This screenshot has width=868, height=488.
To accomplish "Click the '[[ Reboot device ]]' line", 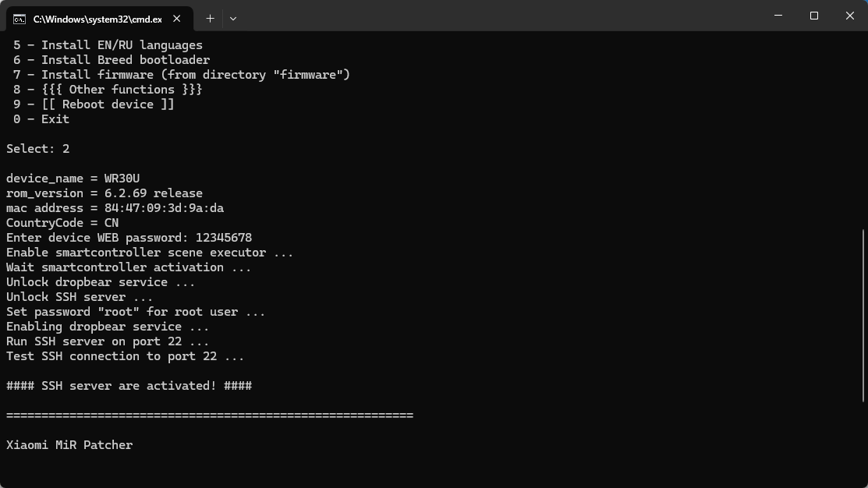I will click(94, 104).
